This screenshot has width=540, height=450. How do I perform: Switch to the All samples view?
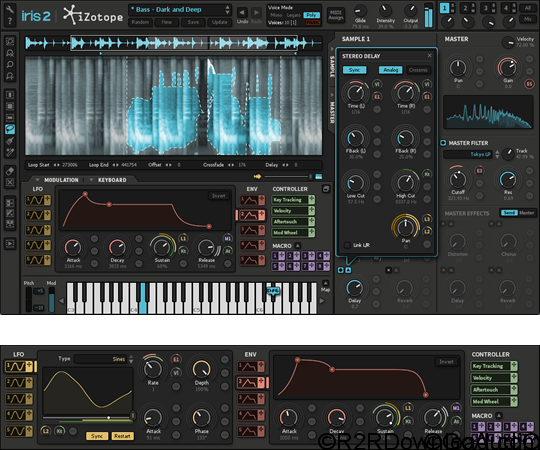527,8
